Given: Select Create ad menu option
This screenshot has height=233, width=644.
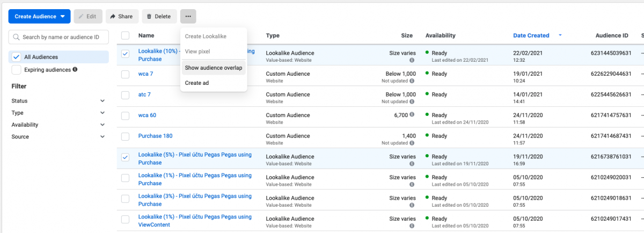Looking at the screenshot, I should 197,83.
